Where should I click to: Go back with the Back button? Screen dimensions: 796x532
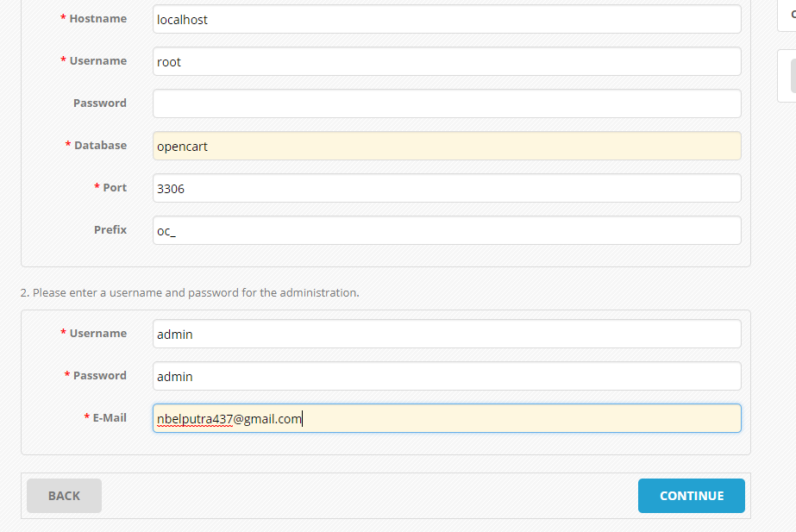[x=64, y=496]
